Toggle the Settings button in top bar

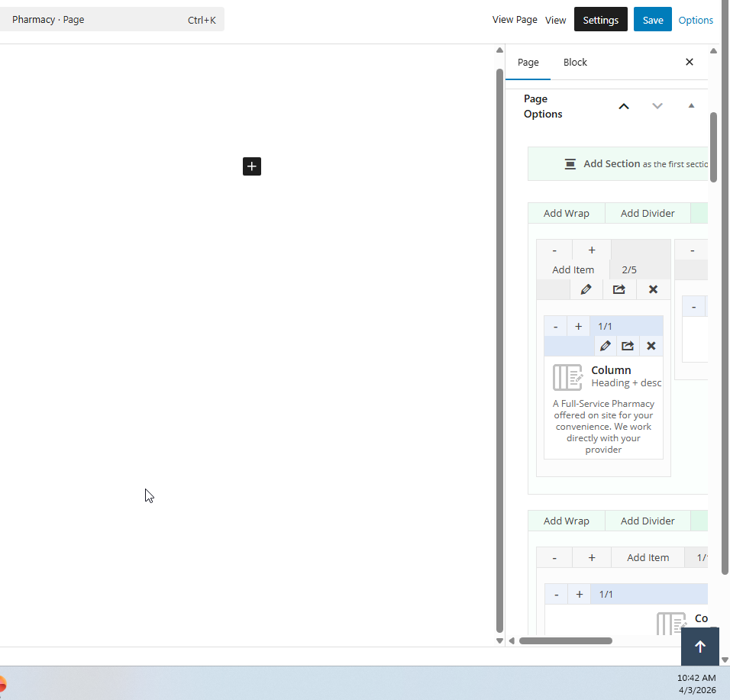pyautogui.click(x=600, y=20)
